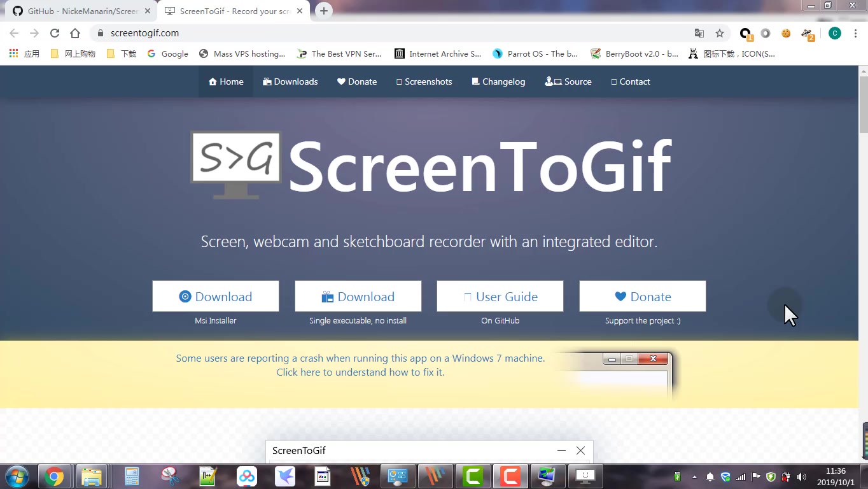
Task: Download the single executable, no install
Action: 358,296
